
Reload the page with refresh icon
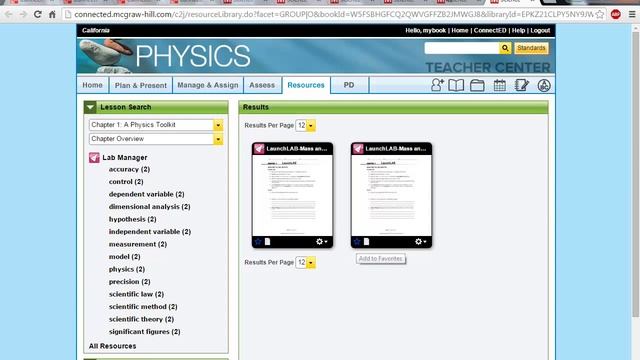click(x=38, y=15)
